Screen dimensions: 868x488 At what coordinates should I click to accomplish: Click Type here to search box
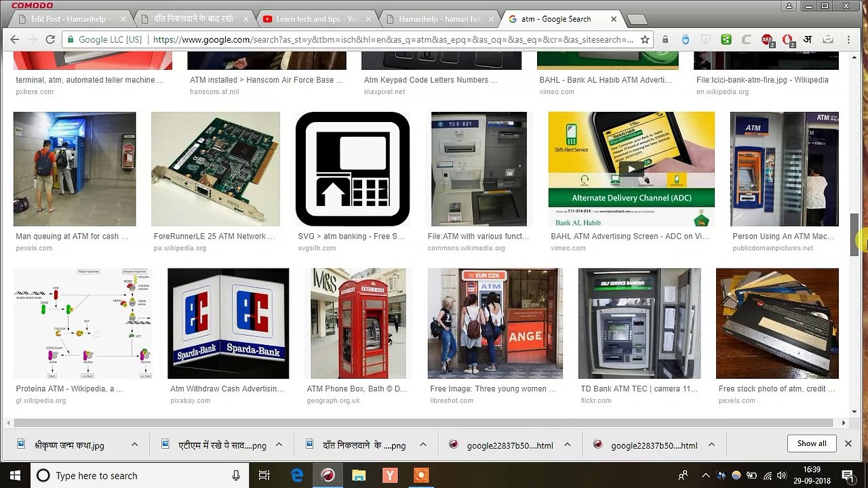pos(139,476)
